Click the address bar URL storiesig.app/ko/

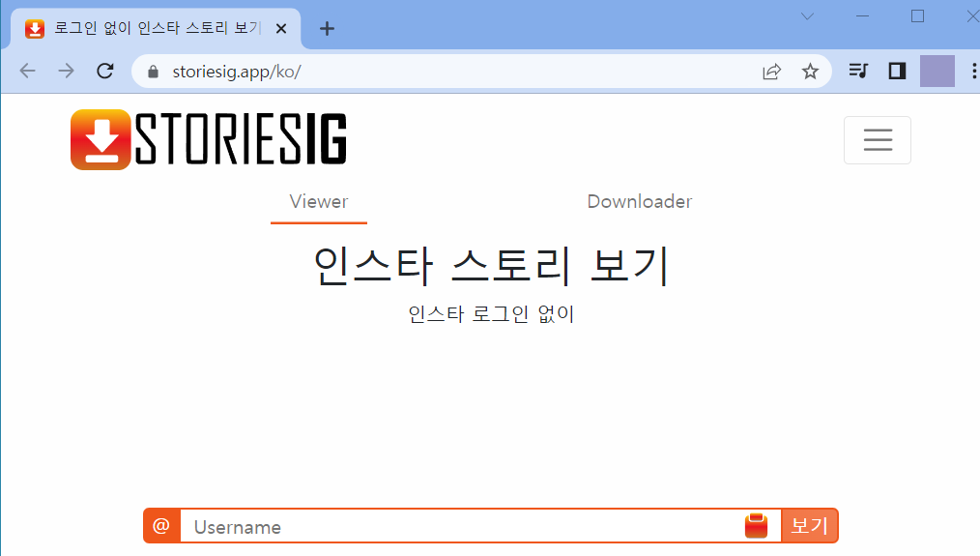[x=236, y=72]
